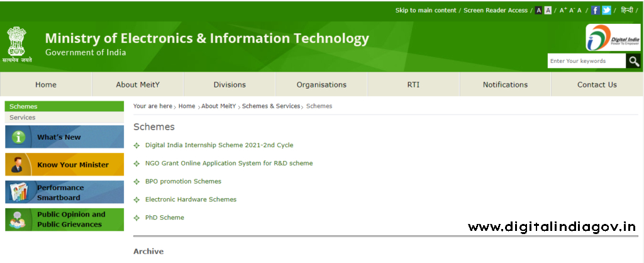Decrease font size with A-
Viewport: 644px width, 263px height.
click(x=572, y=10)
